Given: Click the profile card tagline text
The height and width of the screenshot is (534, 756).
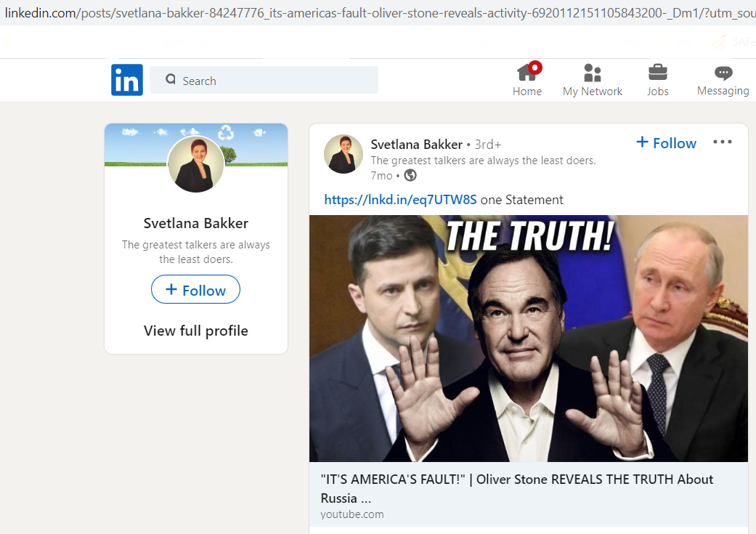Looking at the screenshot, I should (196, 252).
